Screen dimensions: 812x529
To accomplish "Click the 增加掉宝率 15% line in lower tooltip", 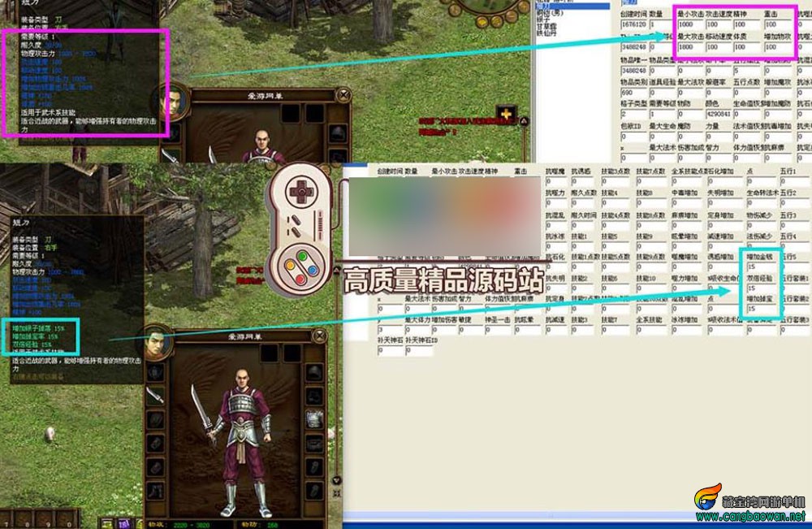I will [x=35, y=336].
